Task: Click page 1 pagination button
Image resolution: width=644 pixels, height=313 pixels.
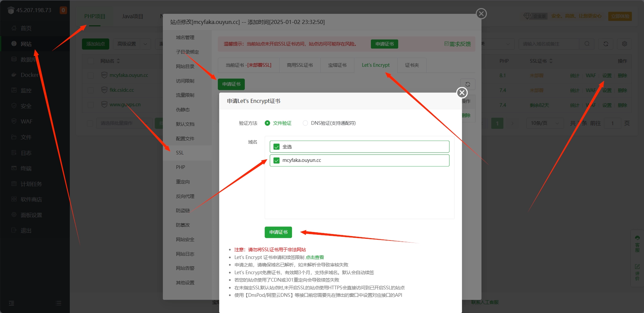Action: (x=497, y=123)
